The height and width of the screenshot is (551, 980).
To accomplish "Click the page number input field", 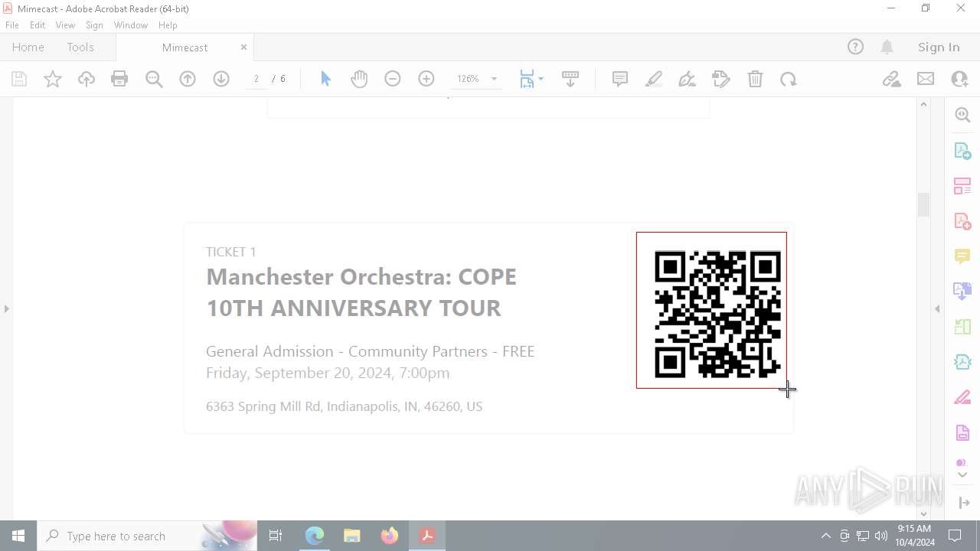I will pyautogui.click(x=256, y=79).
